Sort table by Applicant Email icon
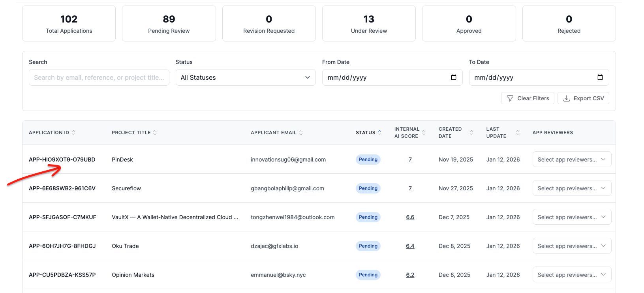The height and width of the screenshot is (293, 644). 301,133
